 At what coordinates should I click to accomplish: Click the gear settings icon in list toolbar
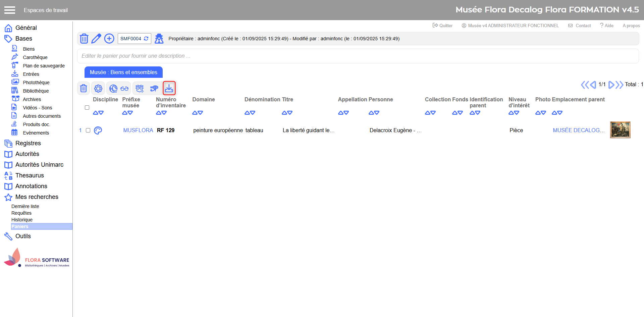[98, 89]
